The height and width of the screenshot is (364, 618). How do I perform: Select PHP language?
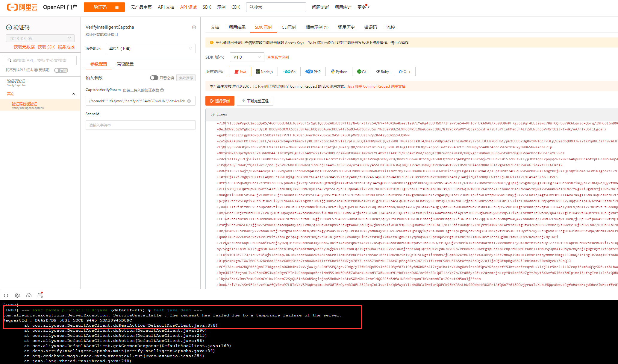313,72
